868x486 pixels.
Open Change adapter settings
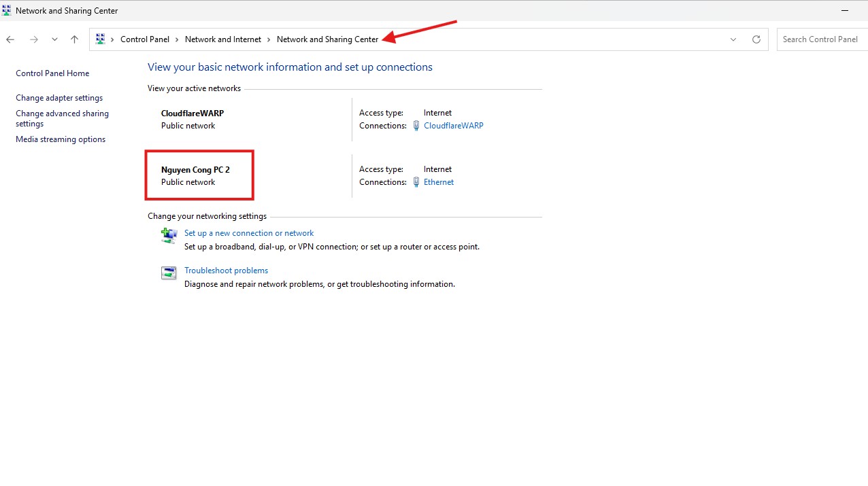click(59, 98)
